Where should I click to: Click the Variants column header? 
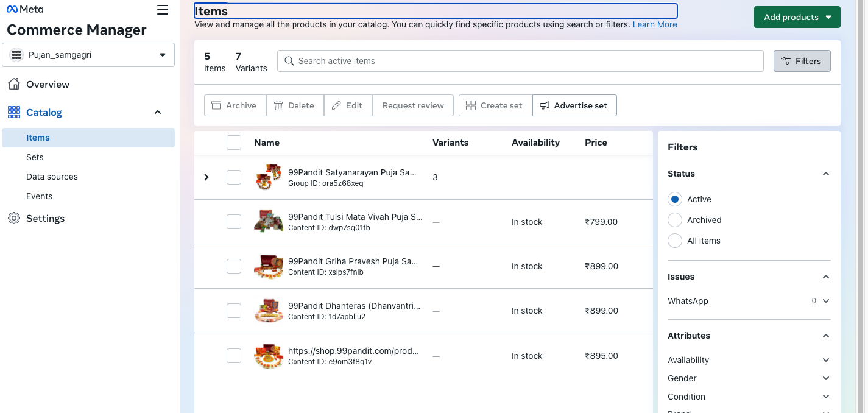pyautogui.click(x=450, y=143)
